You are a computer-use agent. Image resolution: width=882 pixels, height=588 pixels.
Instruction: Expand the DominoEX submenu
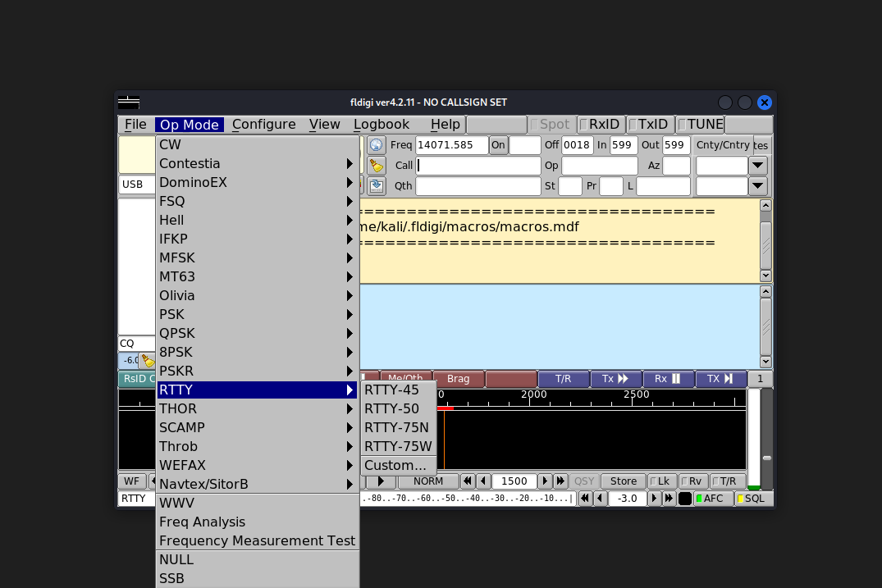pos(258,183)
